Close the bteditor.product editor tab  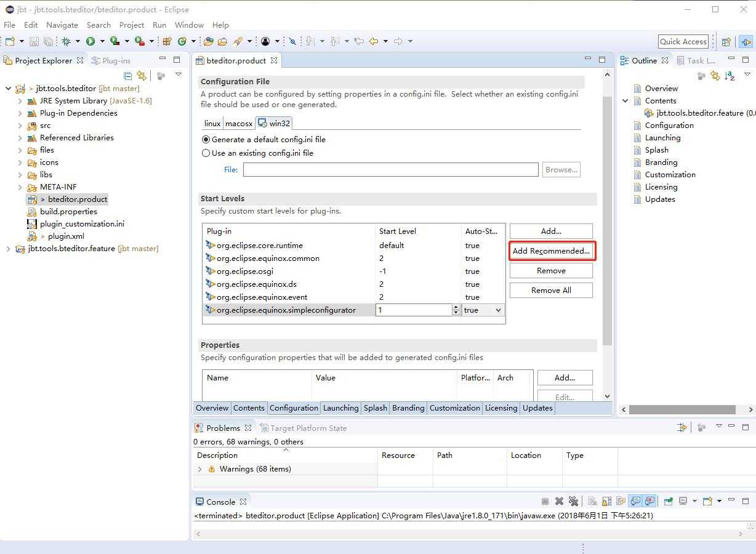coord(274,60)
